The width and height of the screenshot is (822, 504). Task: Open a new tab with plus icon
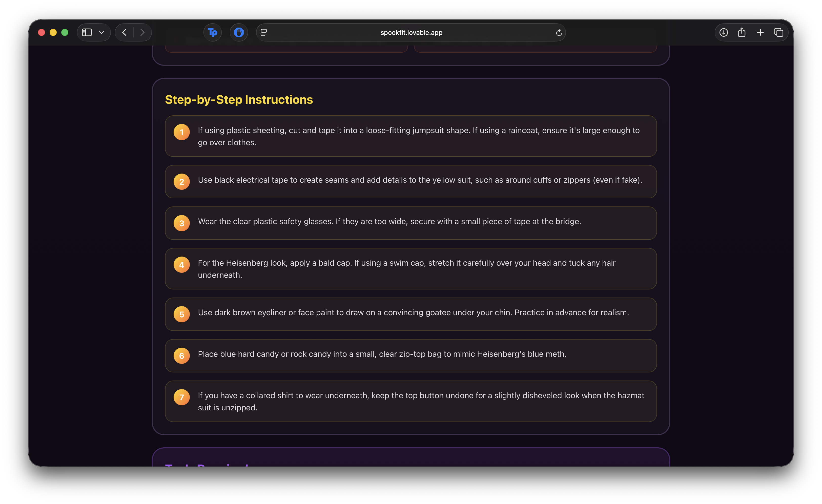click(x=760, y=32)
